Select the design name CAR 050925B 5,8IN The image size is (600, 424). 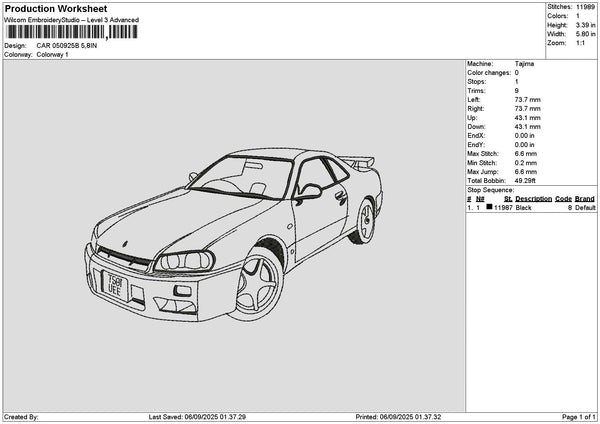73,45
